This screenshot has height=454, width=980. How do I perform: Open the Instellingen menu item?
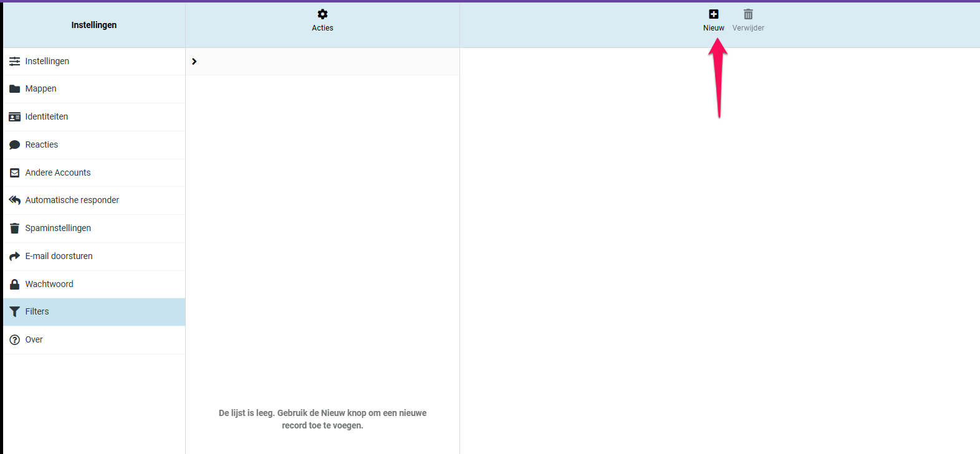(x=94, y=61)
